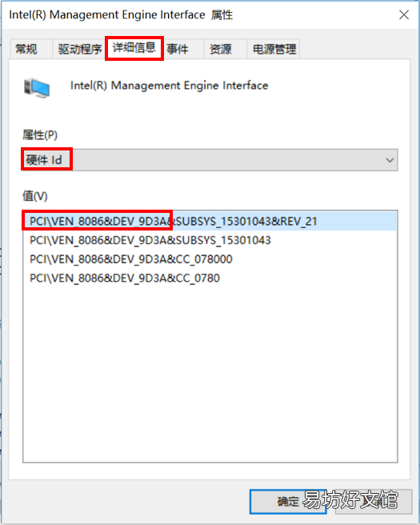Select the value ending with CC_0780

click(125, 279)
